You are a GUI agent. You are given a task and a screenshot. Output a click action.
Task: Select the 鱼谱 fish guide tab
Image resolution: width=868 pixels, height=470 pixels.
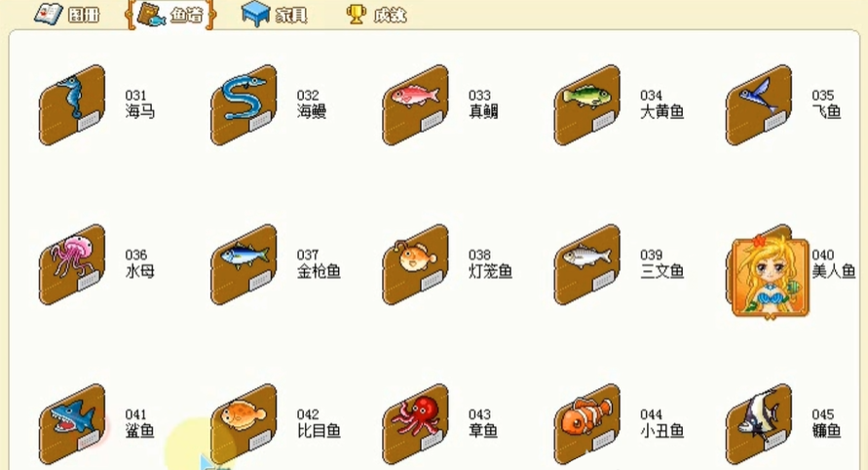(171, 15)
